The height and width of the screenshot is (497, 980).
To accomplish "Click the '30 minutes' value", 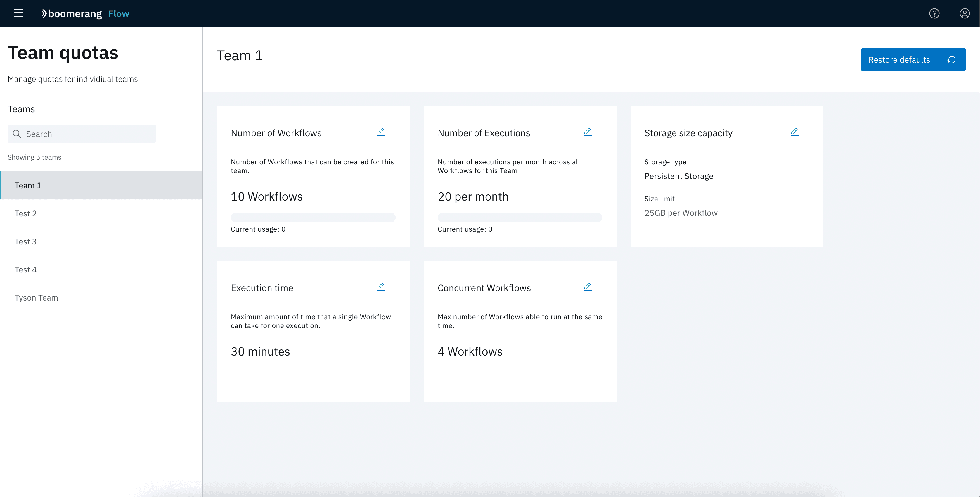I will [x=260, y=352].
